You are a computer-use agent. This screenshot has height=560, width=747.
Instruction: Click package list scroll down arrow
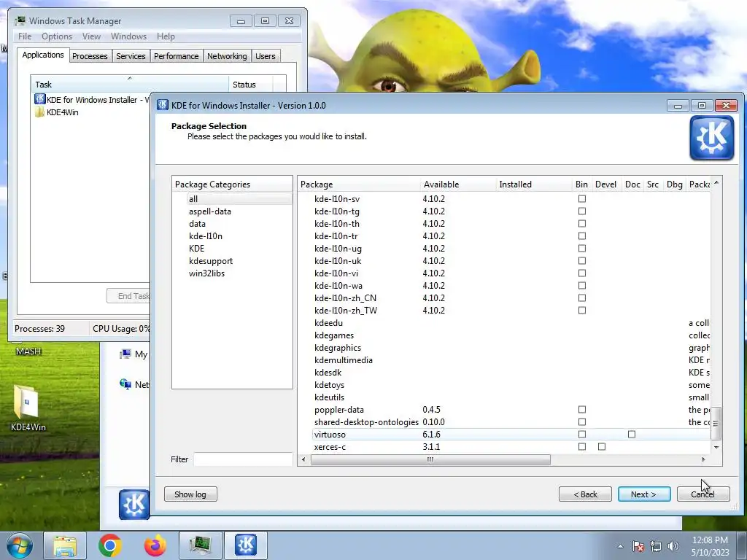coord(716,447)
